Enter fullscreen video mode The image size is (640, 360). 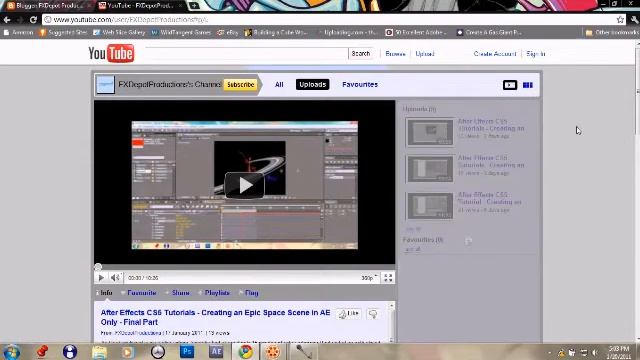pyautogui.click(x=388, y=278)
